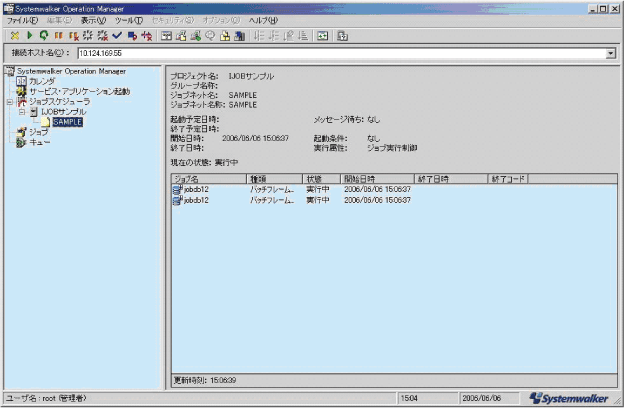Viewport: 624px width, 408px height.
Task: Click the calendar window toolbar icon
Action: click(166, 36)
